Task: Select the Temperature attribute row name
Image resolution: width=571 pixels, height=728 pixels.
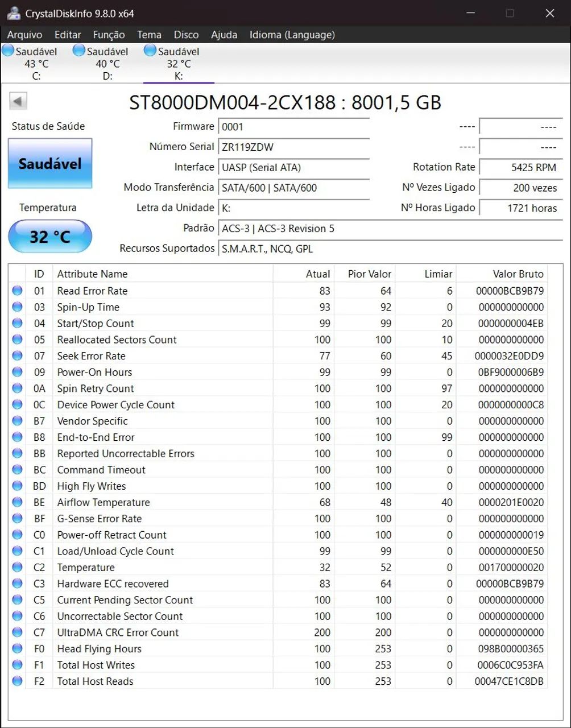Action: pos(86,568)
